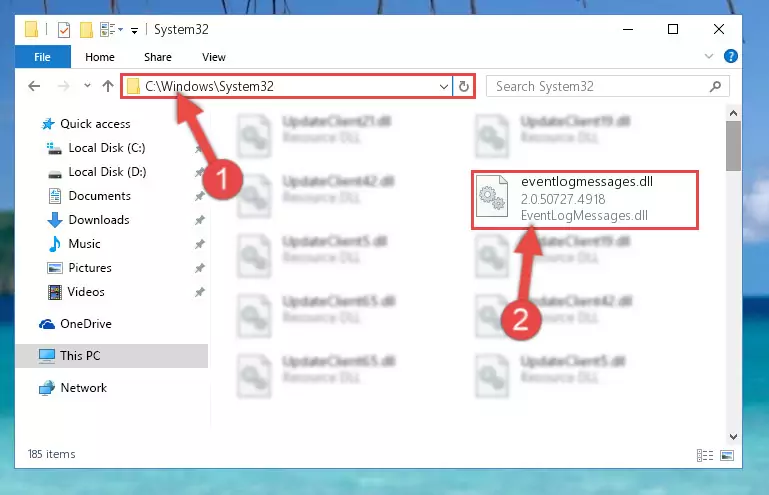Screen dimensions: 769x495
Task: Click the New folder icon in title bar
Action: coord(86,30)
